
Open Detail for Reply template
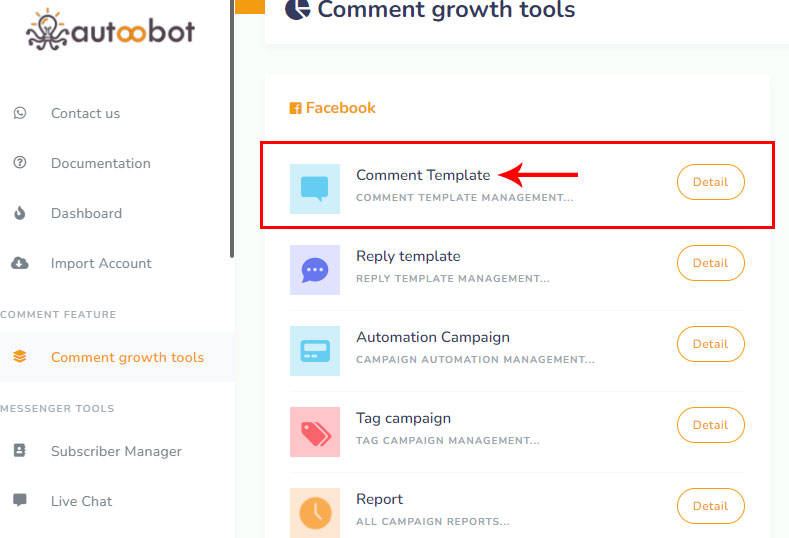pyautogui.click(x=710, y=263)
